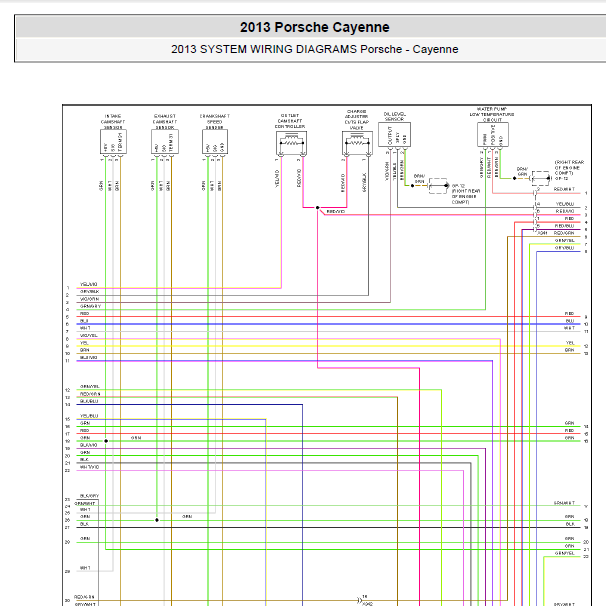606x606 pixels.
Task: Click the BLU label at left wire 6
Action: tap(84, 321)
